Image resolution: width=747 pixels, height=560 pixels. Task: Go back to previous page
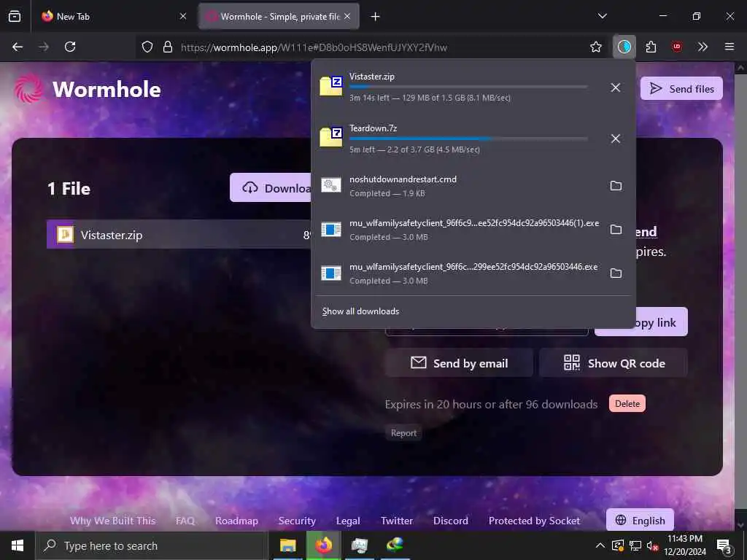pos(18,47)
